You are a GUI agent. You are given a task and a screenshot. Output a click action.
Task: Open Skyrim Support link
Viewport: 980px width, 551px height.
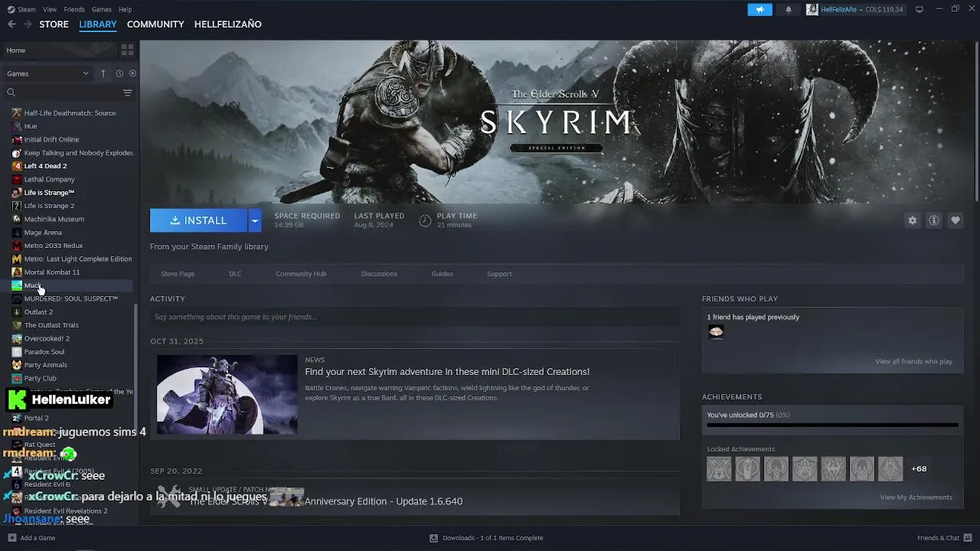click(499, 274)
